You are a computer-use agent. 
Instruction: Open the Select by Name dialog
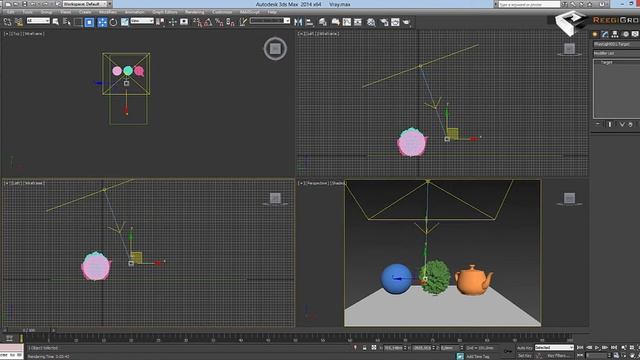[x=67, y=22]
